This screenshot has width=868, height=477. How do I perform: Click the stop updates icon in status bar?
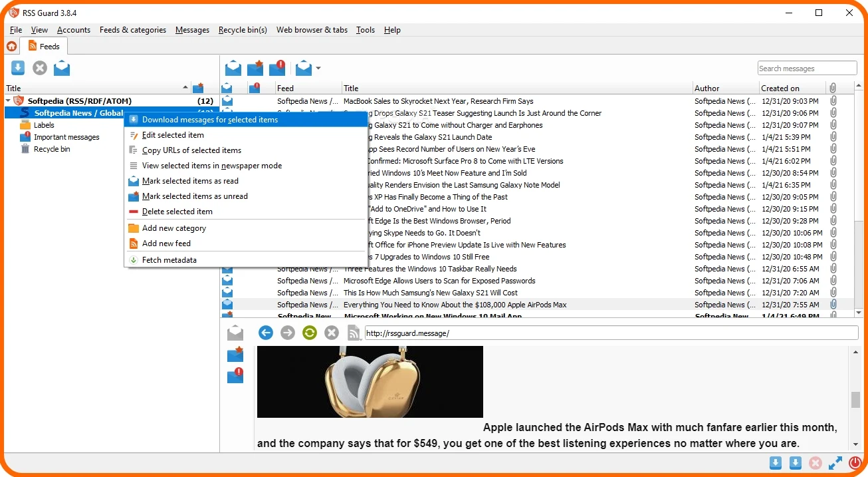[x=815, y=463]
